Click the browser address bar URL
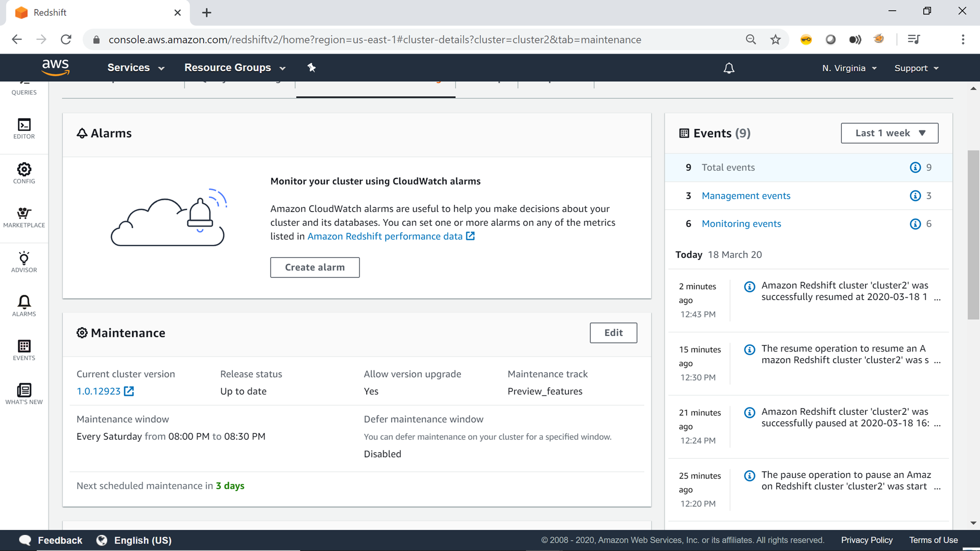Viewport: 980px width, 551px height. [x=374, y=40]
